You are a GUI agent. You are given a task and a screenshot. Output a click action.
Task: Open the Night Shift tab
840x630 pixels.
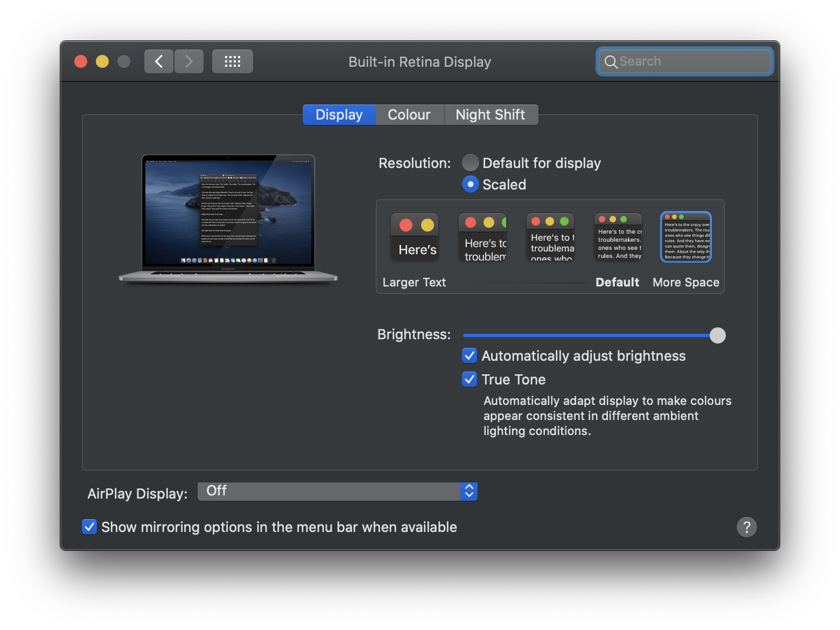click(x=490, y=115)
